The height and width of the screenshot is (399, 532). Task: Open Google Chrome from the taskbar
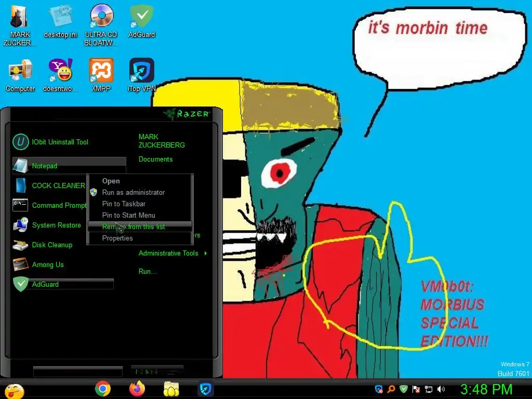pos(103,389)
